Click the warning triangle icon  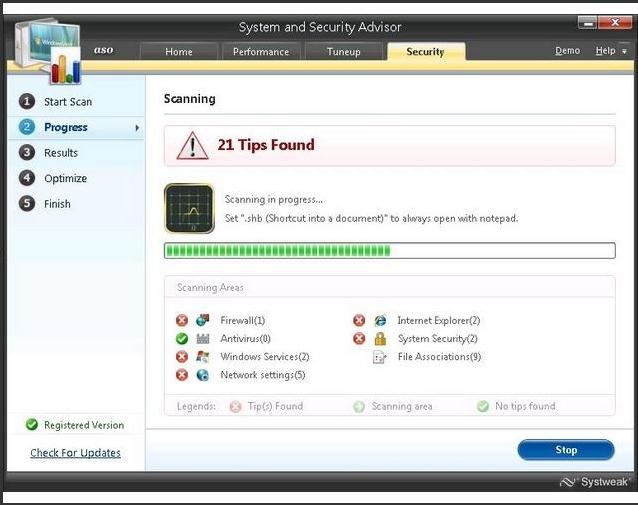(x=192, y=145)
